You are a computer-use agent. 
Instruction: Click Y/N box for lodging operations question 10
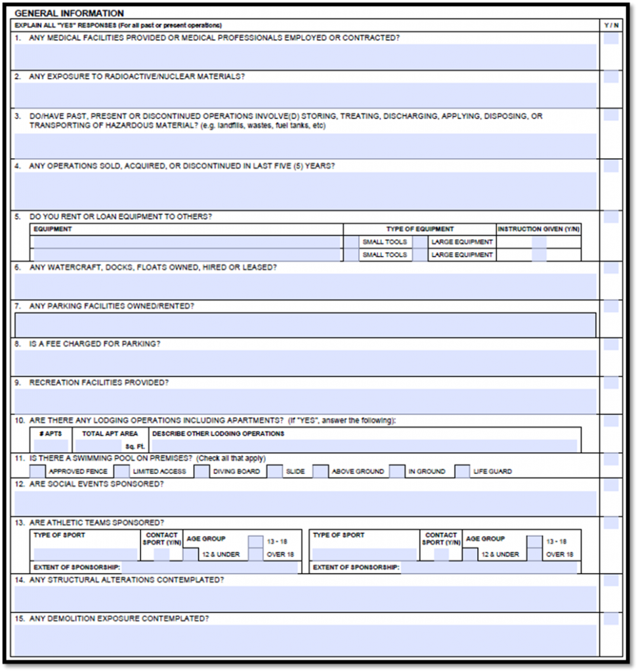coord(611,421)
